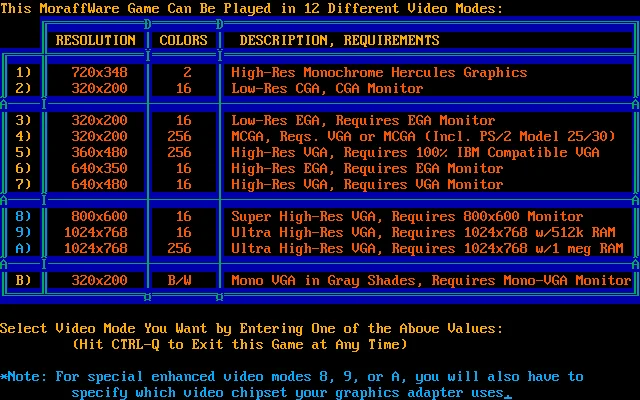The image size is (640, 400).
Task: Click Ultra High-Res VGA 'w/1 meg RAM' description
Action: click(x=427, y=248)
